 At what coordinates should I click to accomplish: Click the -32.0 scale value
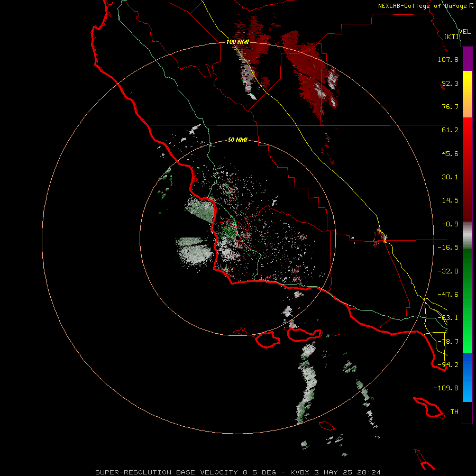tap(448, 271)
